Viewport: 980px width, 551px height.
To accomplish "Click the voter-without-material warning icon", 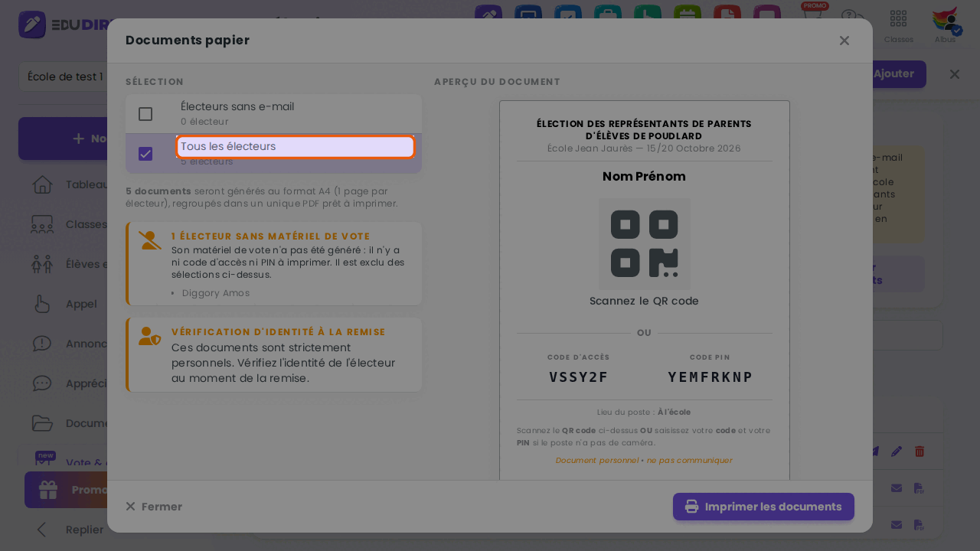I will pyautogui.click(x=150, y=240).
